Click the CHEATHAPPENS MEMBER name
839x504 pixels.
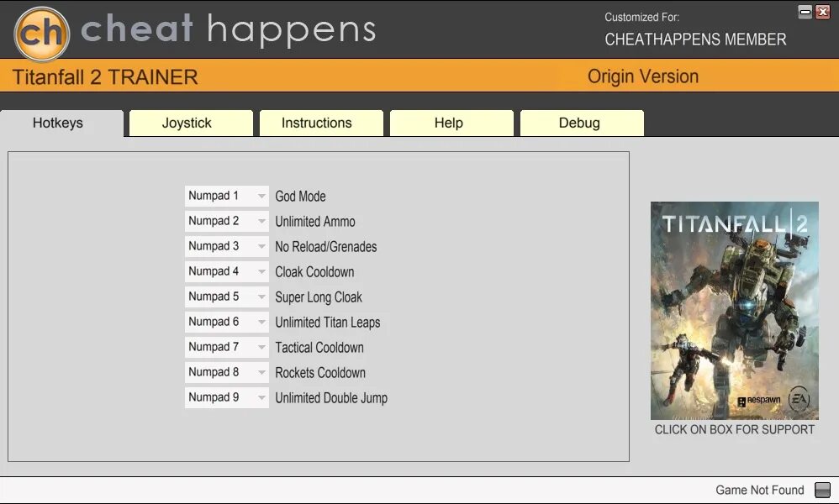695,39
